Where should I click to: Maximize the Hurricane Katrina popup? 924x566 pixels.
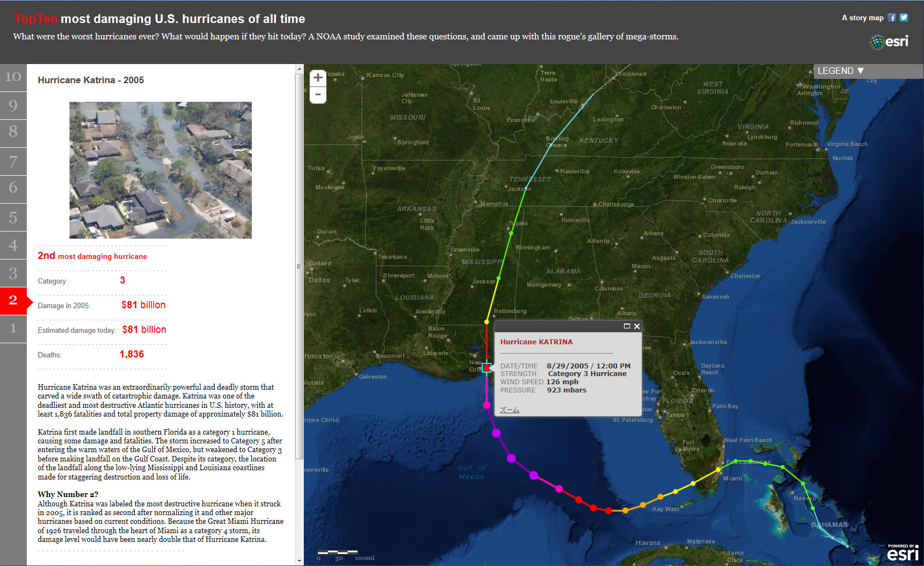point(627,326)
